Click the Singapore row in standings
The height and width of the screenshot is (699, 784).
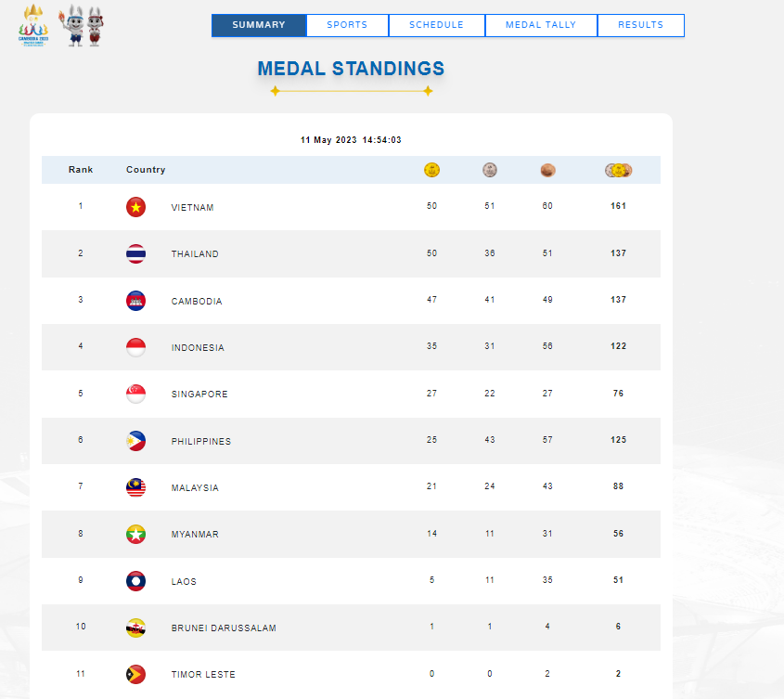coord(351,394)
